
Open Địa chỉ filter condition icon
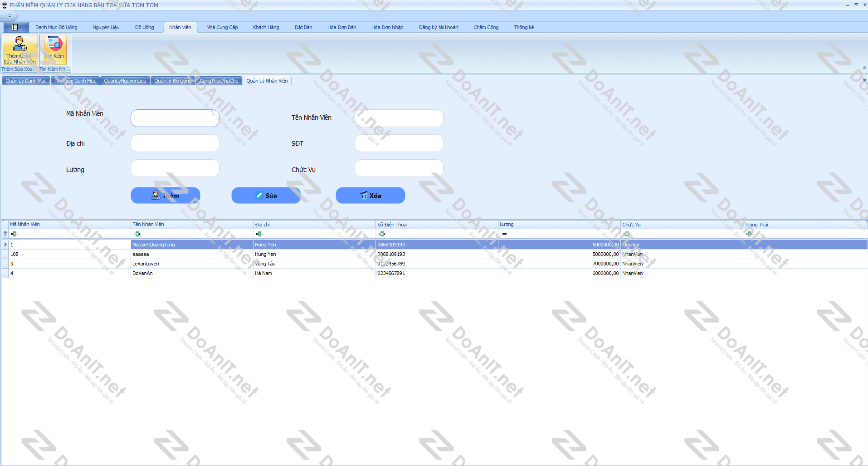(259, 234)
